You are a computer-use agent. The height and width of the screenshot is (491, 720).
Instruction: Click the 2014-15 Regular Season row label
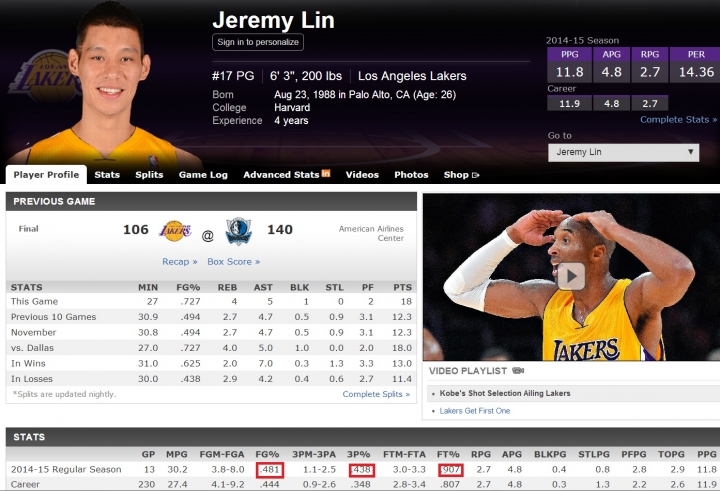click(x=66, y=469)
